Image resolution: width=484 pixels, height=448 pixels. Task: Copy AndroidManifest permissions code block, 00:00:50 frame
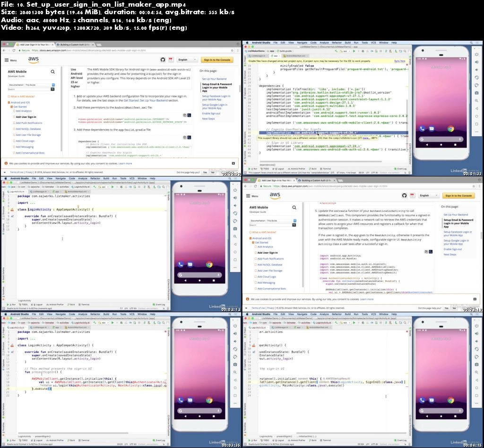coord(185,115)
